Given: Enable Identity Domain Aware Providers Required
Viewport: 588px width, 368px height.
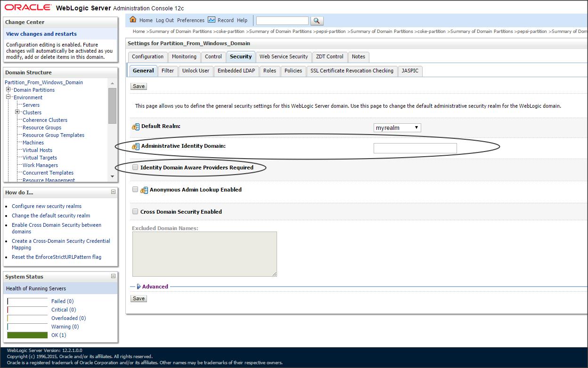Looking at the screenshot, I should (x=135, y=167).
